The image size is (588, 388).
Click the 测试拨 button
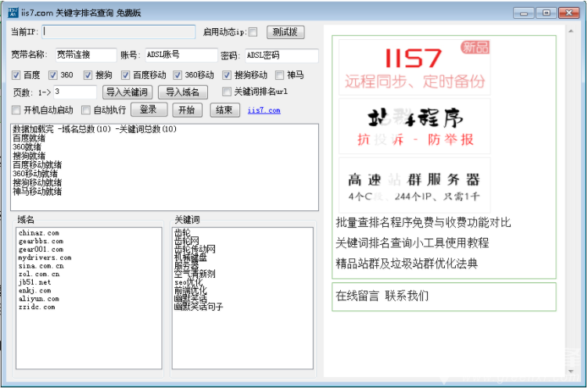(285, 32)
